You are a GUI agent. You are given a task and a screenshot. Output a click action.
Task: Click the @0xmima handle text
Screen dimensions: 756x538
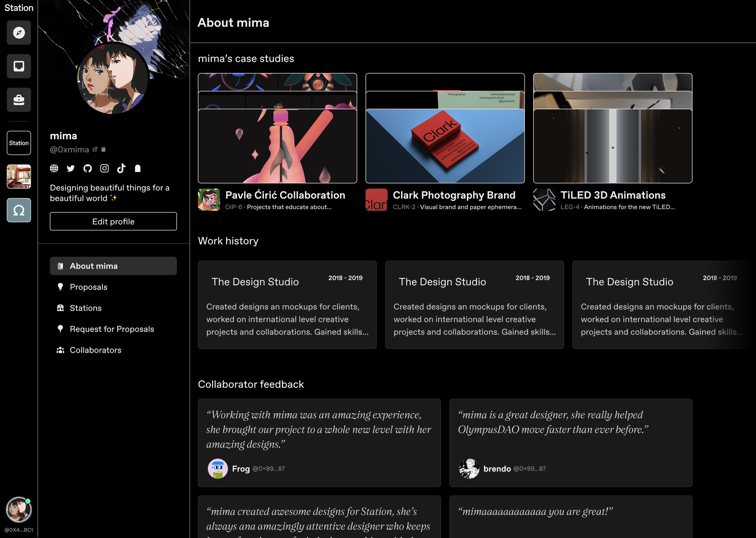[x=70, y=150]
